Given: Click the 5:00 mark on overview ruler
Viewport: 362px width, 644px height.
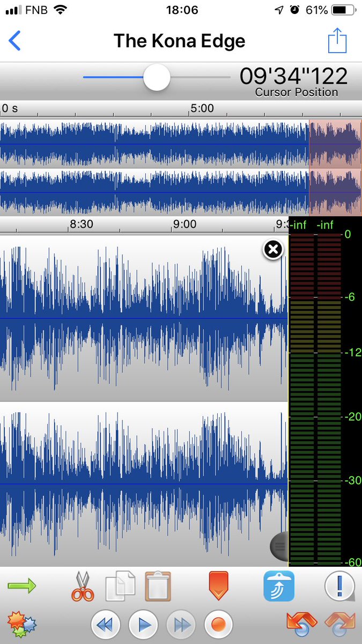Looking at the screenshot, I should [202, 108].
